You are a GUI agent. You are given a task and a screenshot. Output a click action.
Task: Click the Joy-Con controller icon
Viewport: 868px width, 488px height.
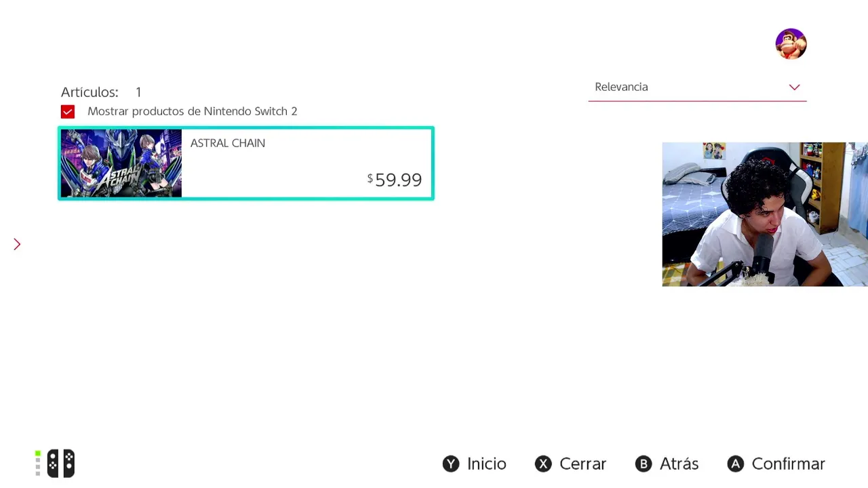click(x=61, y=464)
